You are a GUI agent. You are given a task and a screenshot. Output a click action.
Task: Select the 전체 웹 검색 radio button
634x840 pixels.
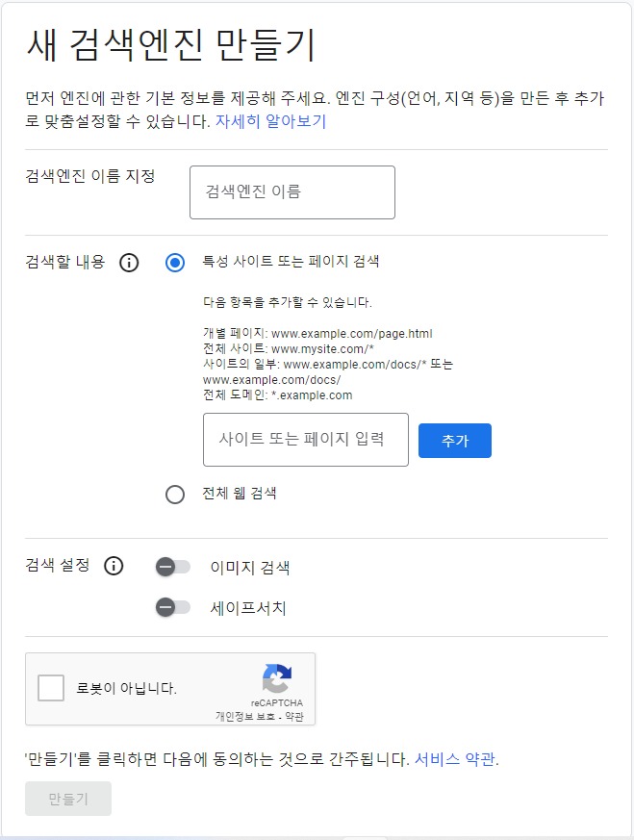coord(175,495)
